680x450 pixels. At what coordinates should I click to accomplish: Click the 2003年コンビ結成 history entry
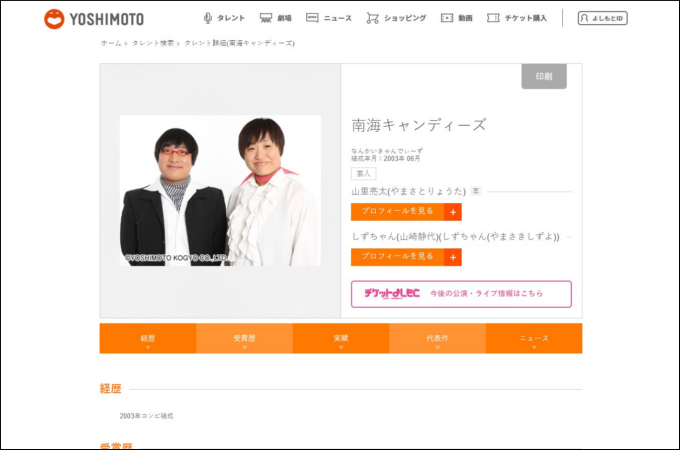(x=147, y=416)
